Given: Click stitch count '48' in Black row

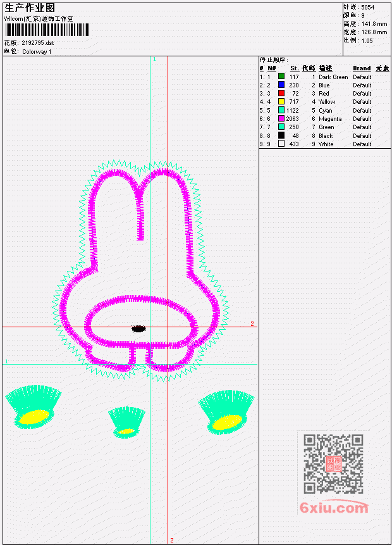Looking at the screenshot, I should [295, 135].
